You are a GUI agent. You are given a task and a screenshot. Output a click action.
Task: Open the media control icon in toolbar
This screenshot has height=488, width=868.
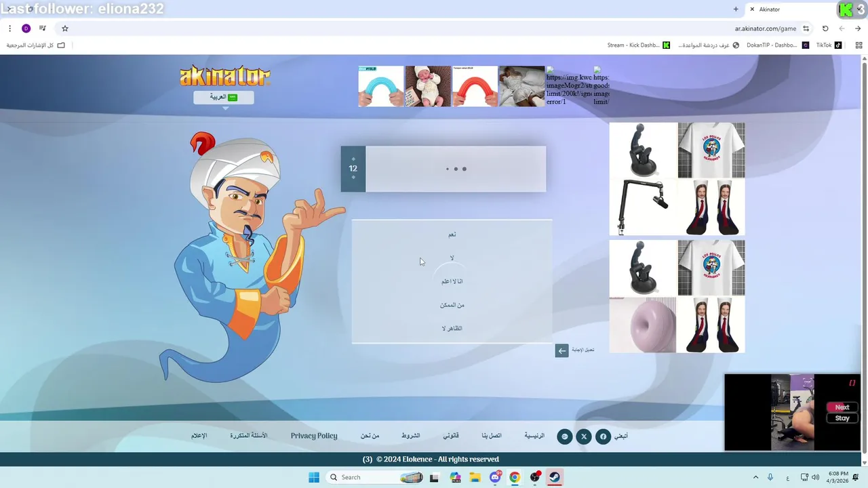click(43, 28)
